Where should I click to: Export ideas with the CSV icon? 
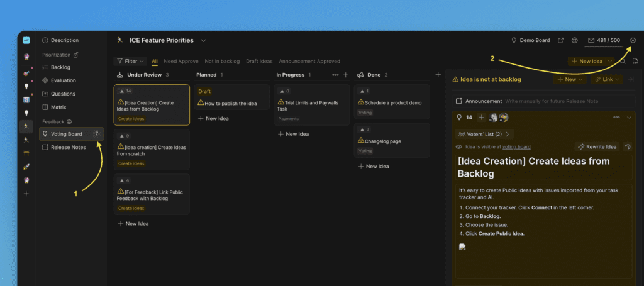click(x=635, y=61)
